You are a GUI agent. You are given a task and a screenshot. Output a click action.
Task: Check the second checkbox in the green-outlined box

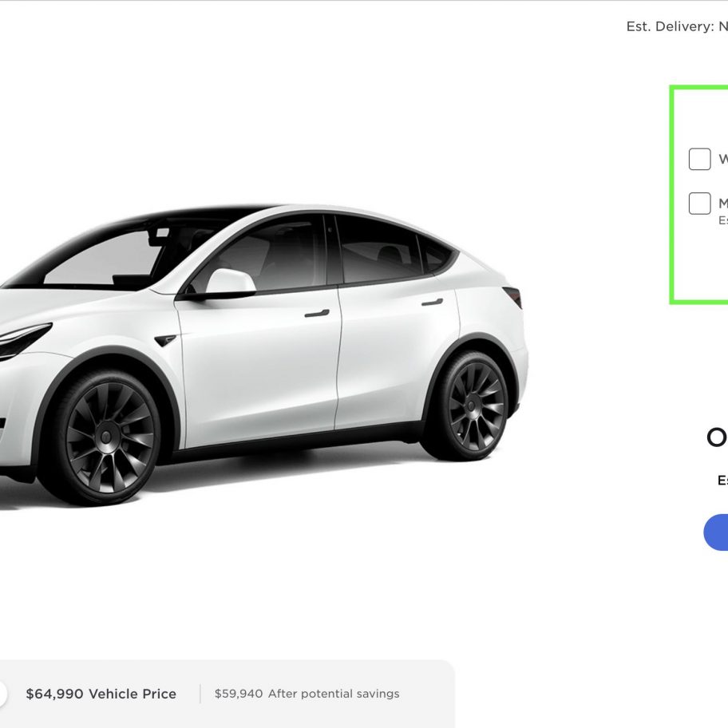coord(699,204)
